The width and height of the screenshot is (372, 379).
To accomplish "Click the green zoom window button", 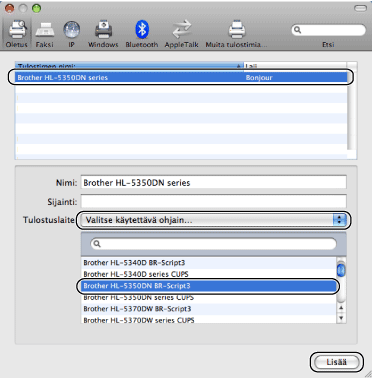I will tap(36, 8).
